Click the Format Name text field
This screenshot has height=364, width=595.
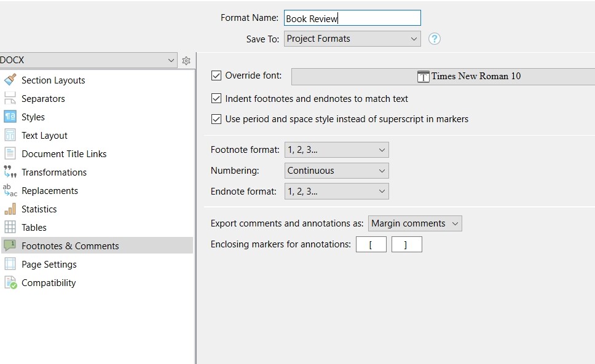click(352, 18)
